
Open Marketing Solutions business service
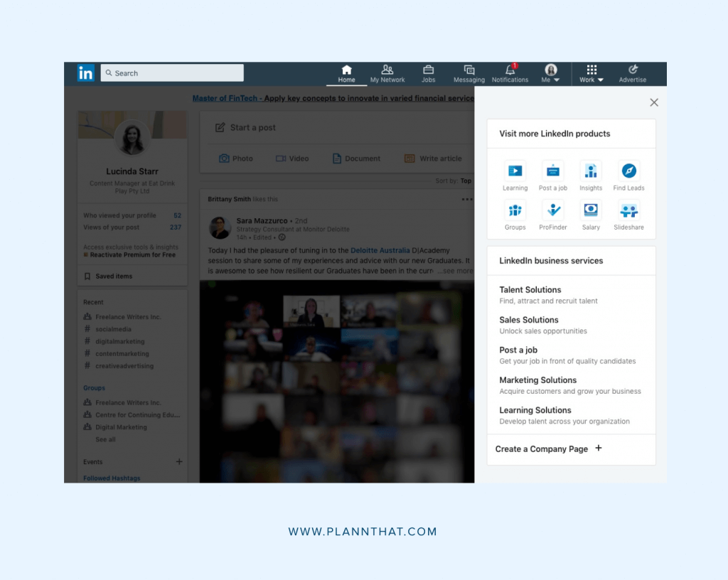[570, 385]
